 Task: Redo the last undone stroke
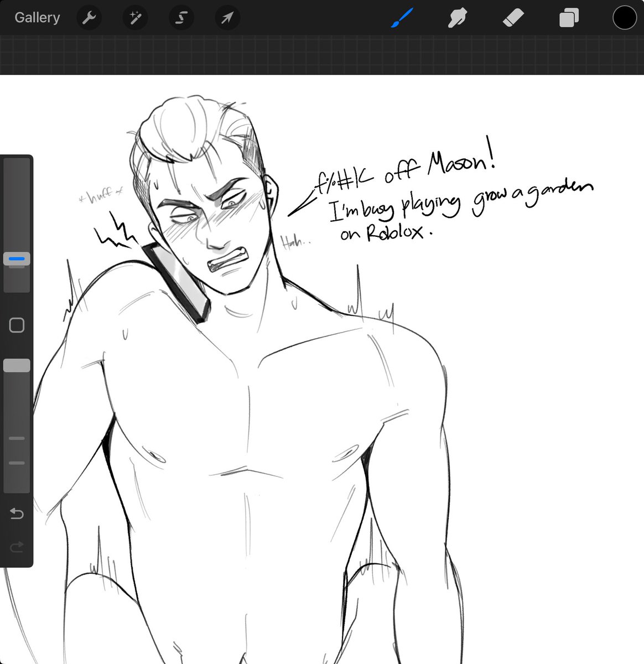[17, 547]
